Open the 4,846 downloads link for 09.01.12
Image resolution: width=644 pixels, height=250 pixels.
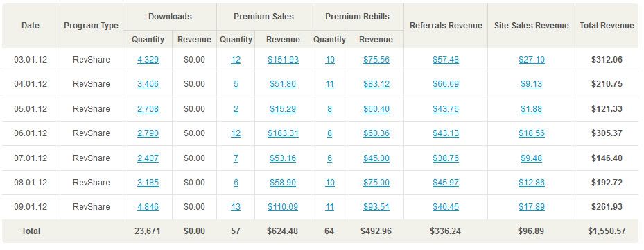click(148, 207)
